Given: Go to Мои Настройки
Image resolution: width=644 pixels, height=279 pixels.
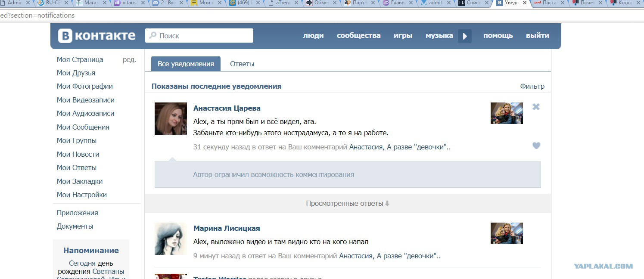Looking at the screenshot, I should (x=82, y=195).
